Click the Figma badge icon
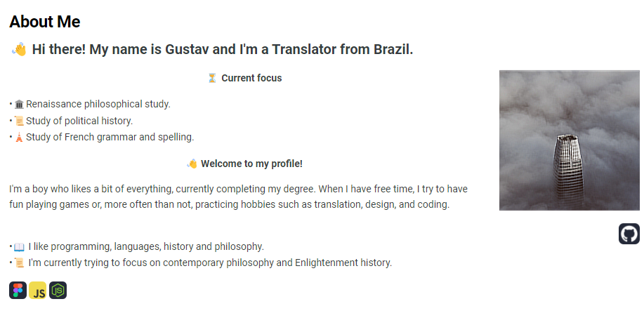Viewport: 644px width, 318px height. click(x=18, y=291)
